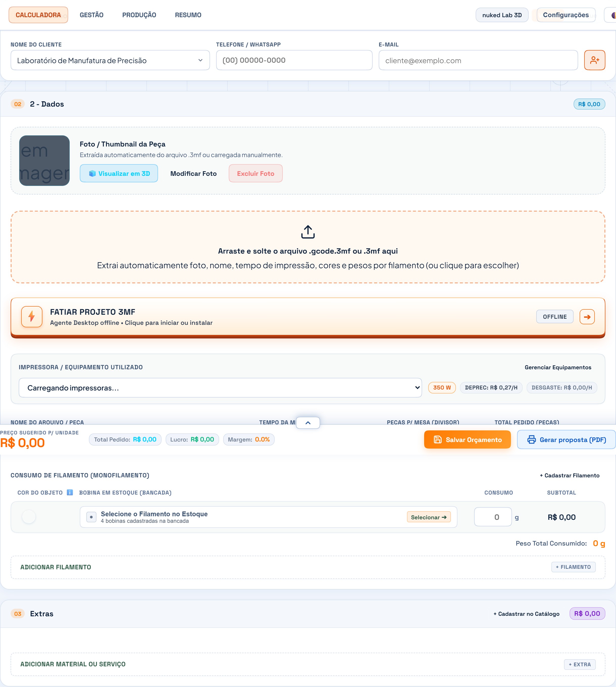Focus the E-mail input field
Viewport: 616px width, 687px height.
(478, 60)
